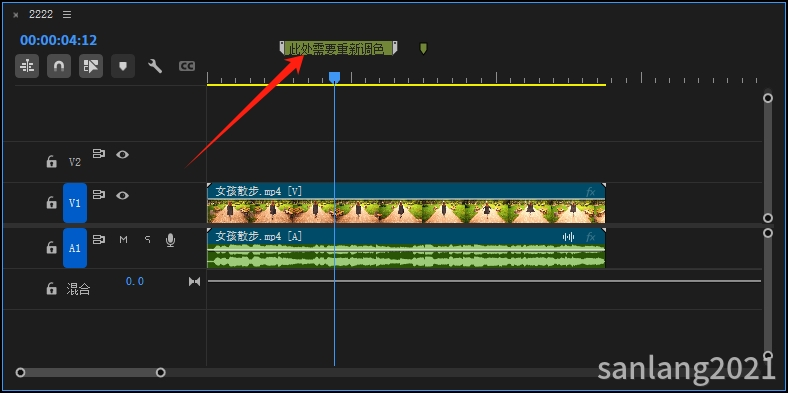
Task: Solo track A1 with S button
Action: click(x=147, y=240)
